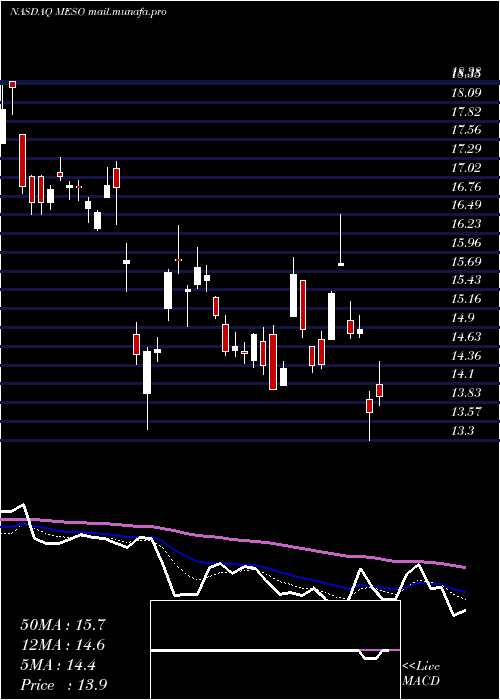Click the Price : 13.9 readout

point(64,685)
